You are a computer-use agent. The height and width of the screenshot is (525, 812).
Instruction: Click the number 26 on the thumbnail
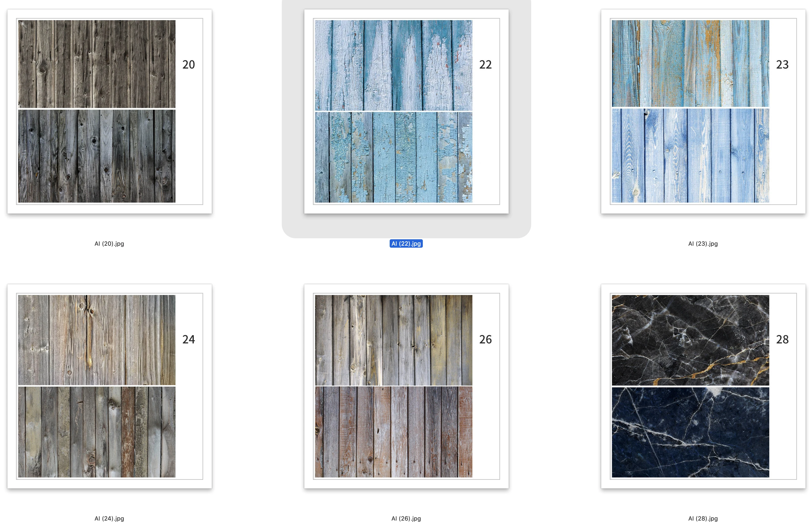pyautogui.click(x=485, y=339)
